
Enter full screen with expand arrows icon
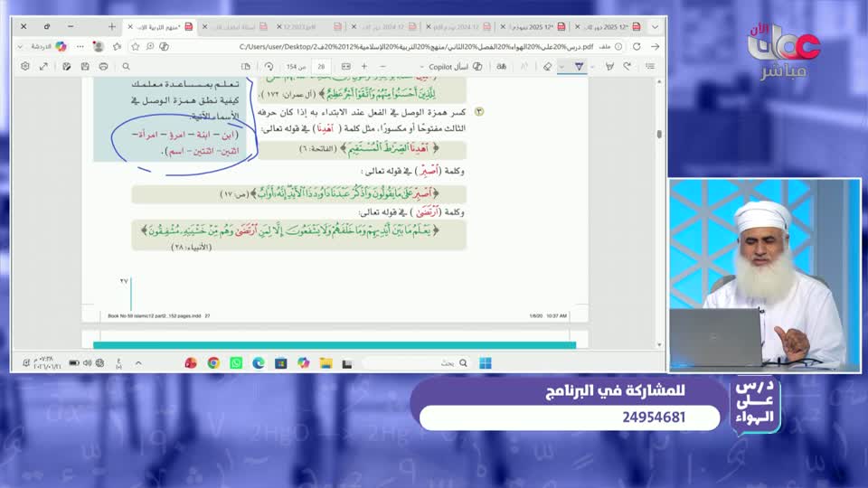[x=43, y=66]
